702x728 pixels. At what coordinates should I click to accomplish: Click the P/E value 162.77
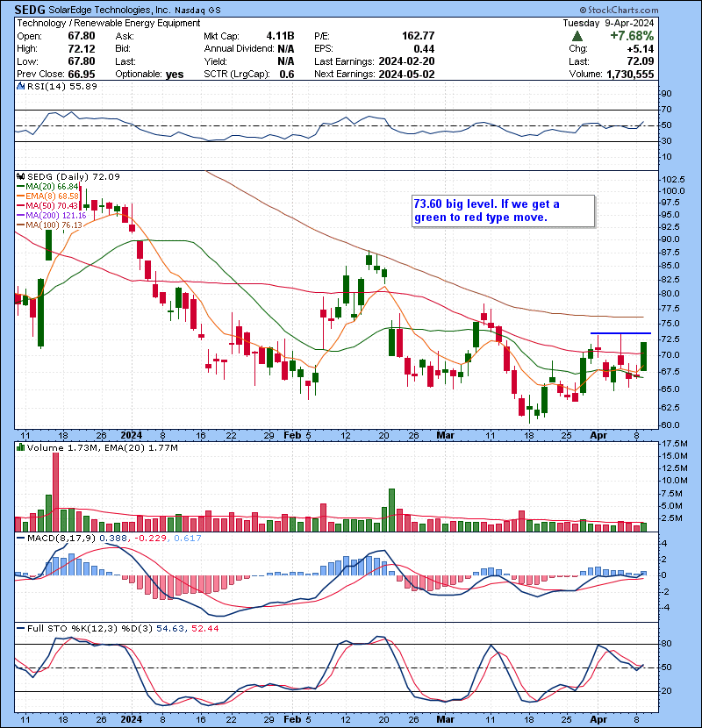point(419,36)
